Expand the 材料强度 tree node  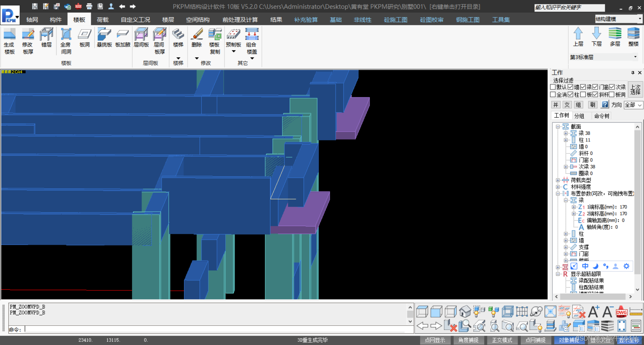[558, 187]
